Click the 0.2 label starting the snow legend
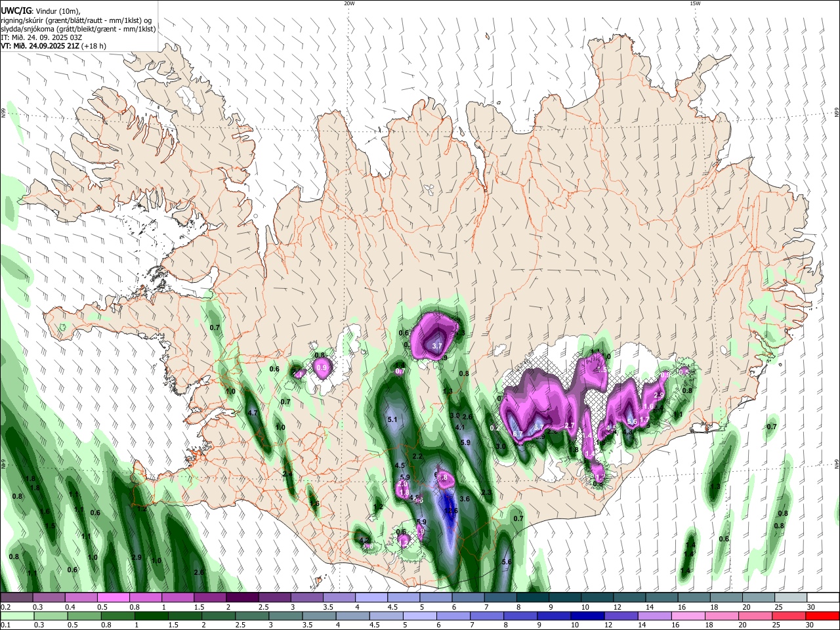This screenshot has height=630, width=840. 5,607
